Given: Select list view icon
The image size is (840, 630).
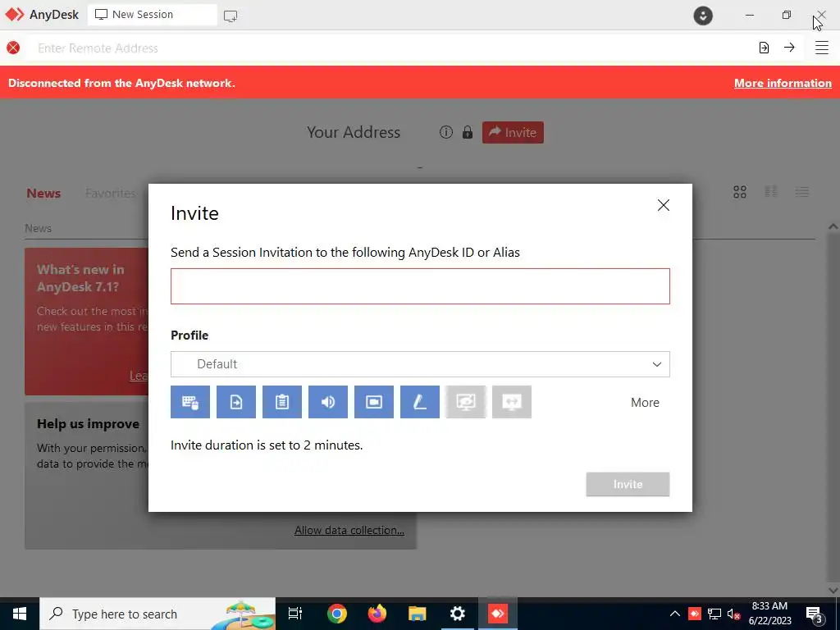Looking at the screenshot, I should click(x=802, y=192).
